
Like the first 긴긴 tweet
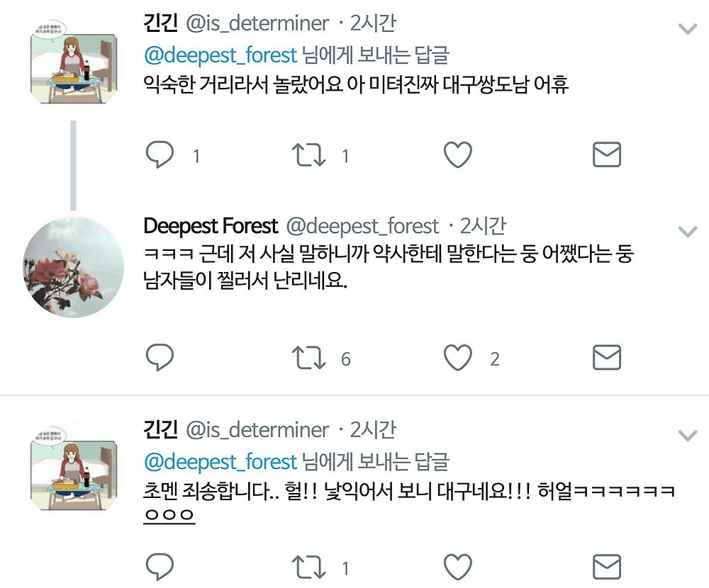pos(457,154)
